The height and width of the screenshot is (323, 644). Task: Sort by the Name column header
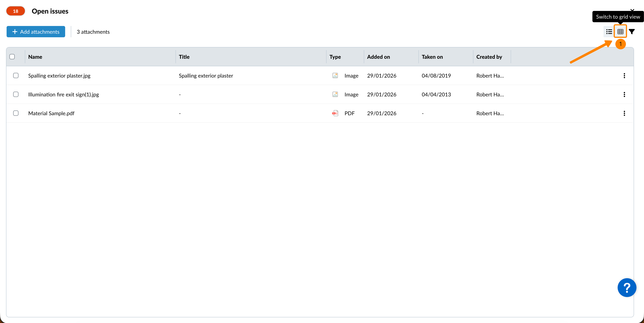click(35, 57)
